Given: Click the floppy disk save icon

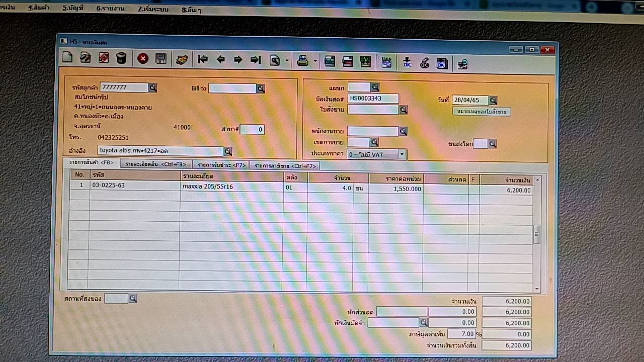Looking at the screenshot, I should [x=161, y=59].
